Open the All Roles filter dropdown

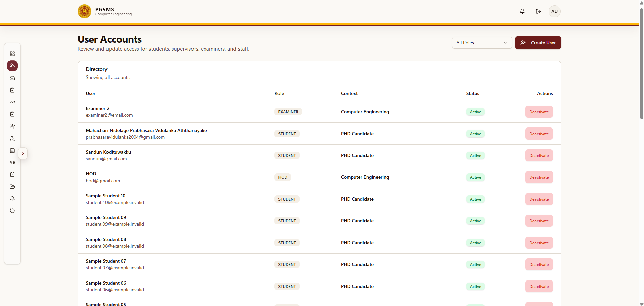coord(482,43)
